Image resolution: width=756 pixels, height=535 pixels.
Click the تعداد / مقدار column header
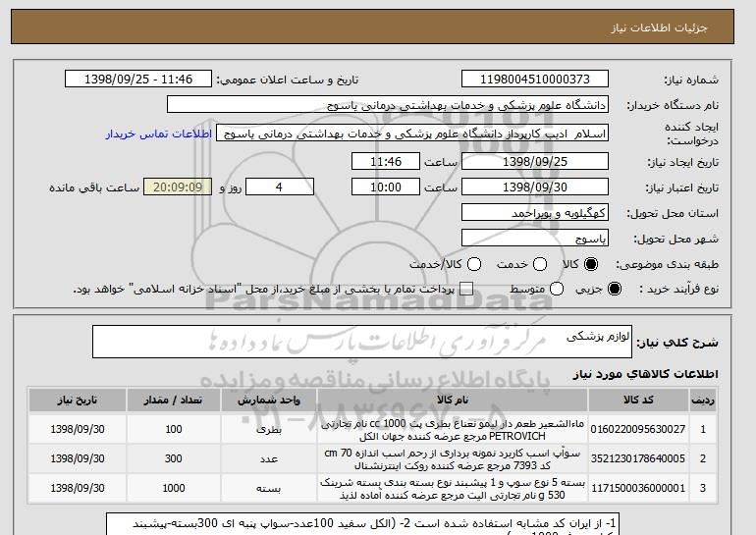coord(173,400)
